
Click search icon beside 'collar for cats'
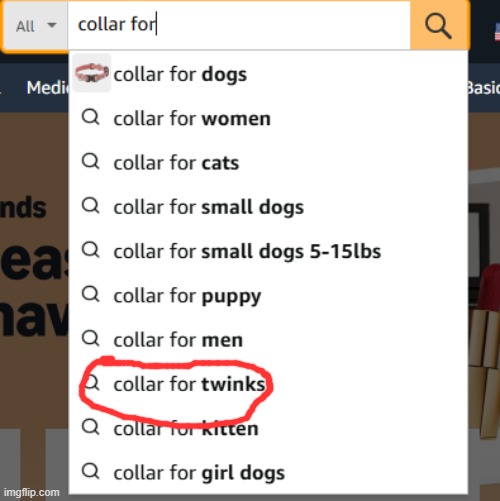(91, 162)
